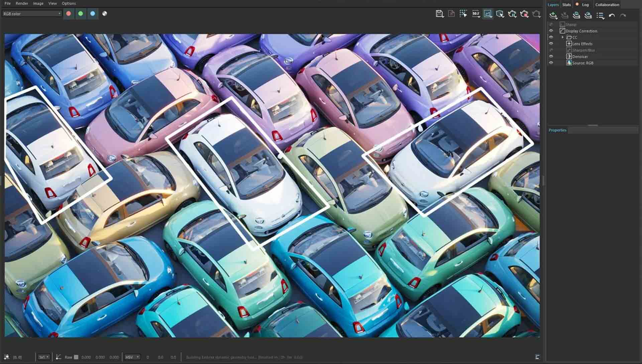
Task: Click the create new layer icon
Action: click(x=552, y=15)
